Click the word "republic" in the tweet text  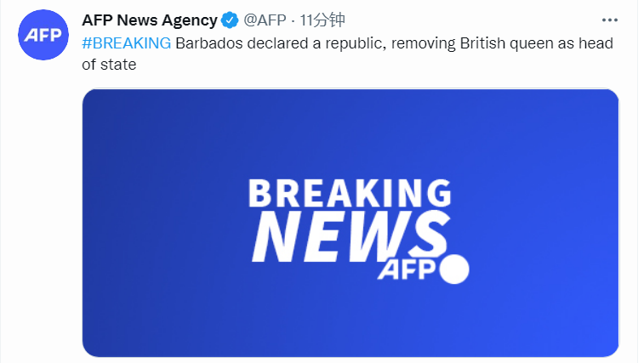click(x=346, y=43)
